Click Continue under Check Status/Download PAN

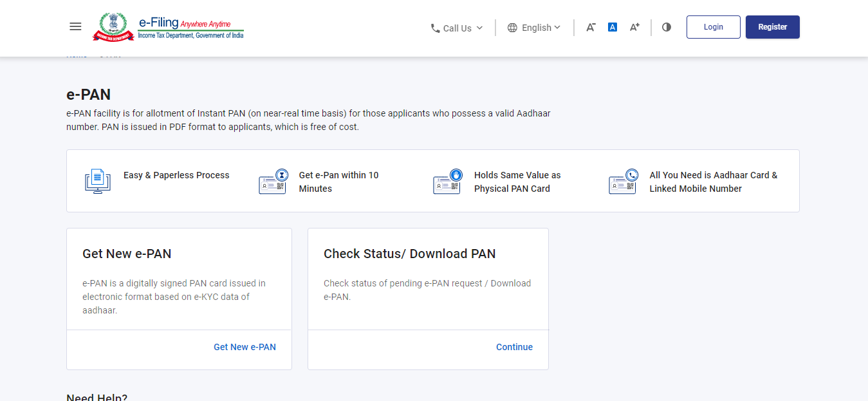pyautogui.click(x=514, y=346)
